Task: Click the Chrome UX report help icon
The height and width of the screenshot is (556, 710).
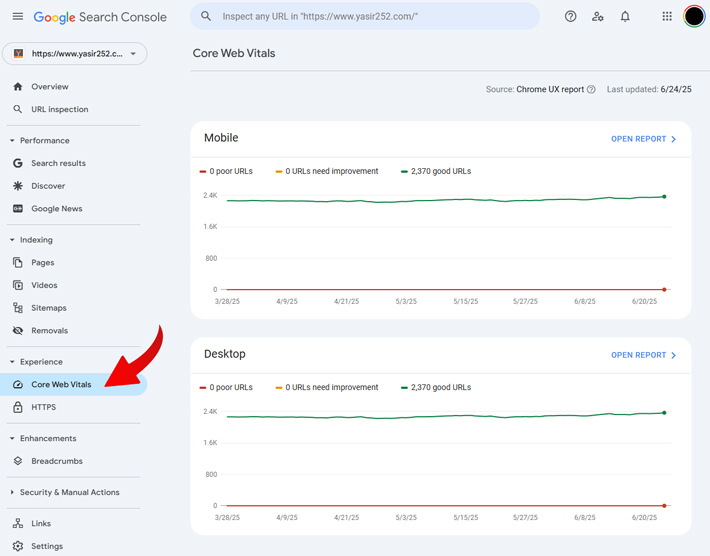Action: click(591, 90)
